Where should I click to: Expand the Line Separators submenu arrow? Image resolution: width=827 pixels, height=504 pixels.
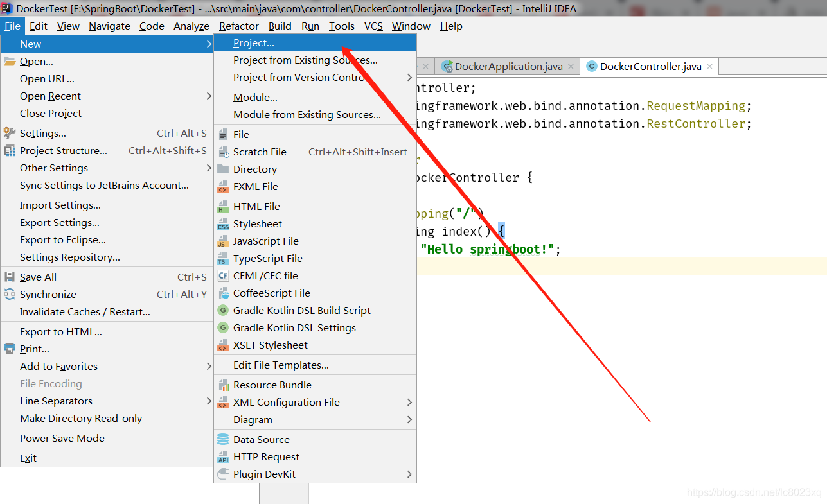[x=208, y=401]
